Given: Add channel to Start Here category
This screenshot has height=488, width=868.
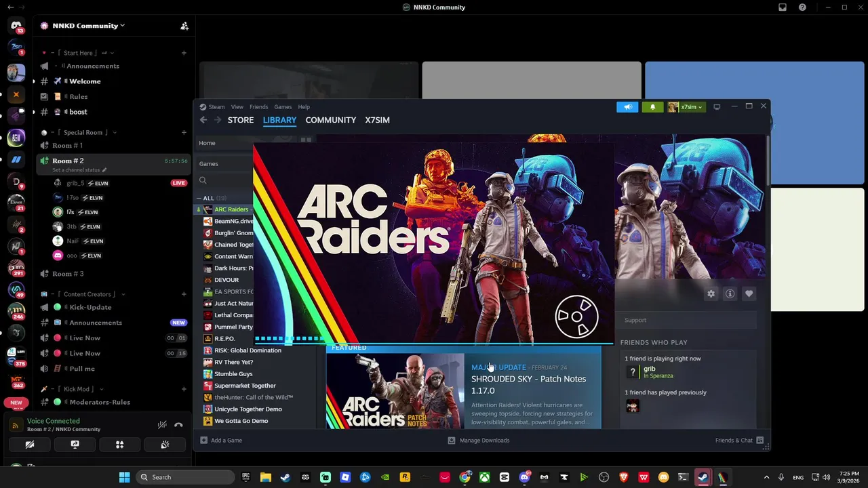Looking at the screenshot, I should (184, 53).
